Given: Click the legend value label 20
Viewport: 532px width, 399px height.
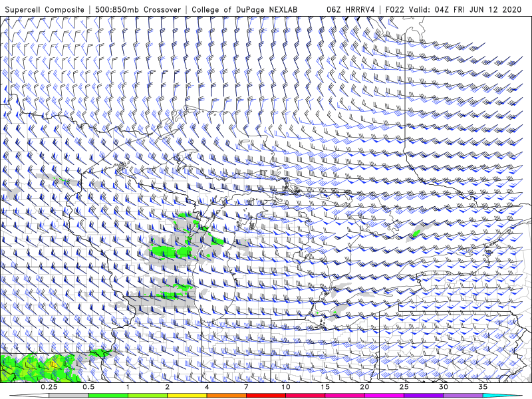Looking at the screenshot, I should click(x=364, y=387).
